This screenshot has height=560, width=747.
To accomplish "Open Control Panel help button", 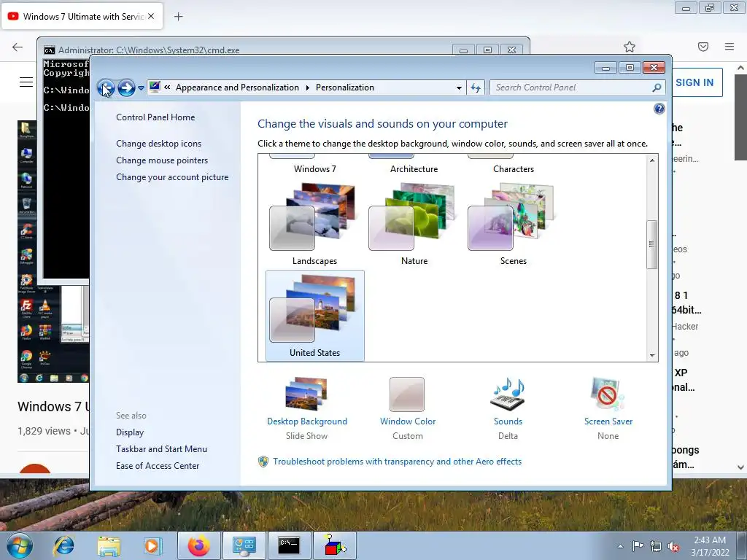I will (x=659, y=109).
